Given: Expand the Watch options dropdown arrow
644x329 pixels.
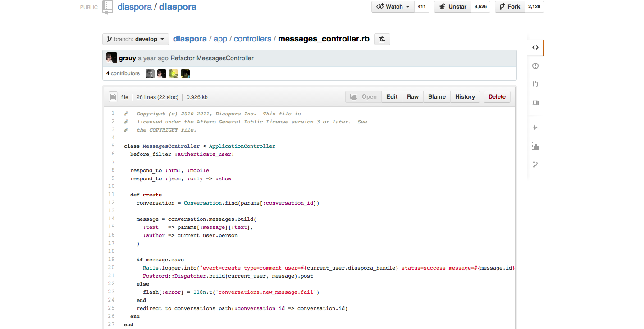Looking at the screenshot, I should point(407,6).
